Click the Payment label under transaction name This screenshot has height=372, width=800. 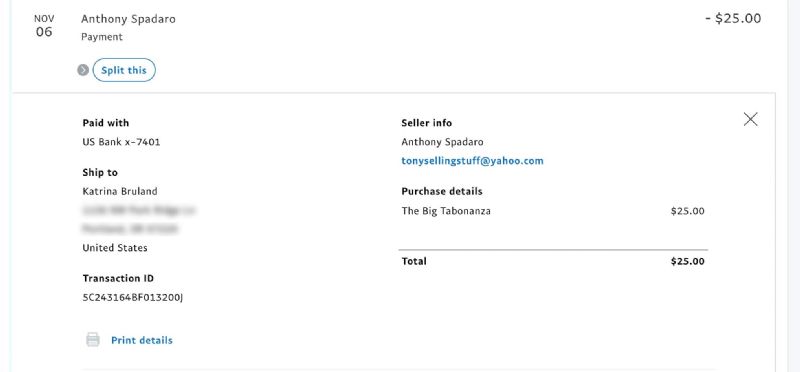click(102, 37)
